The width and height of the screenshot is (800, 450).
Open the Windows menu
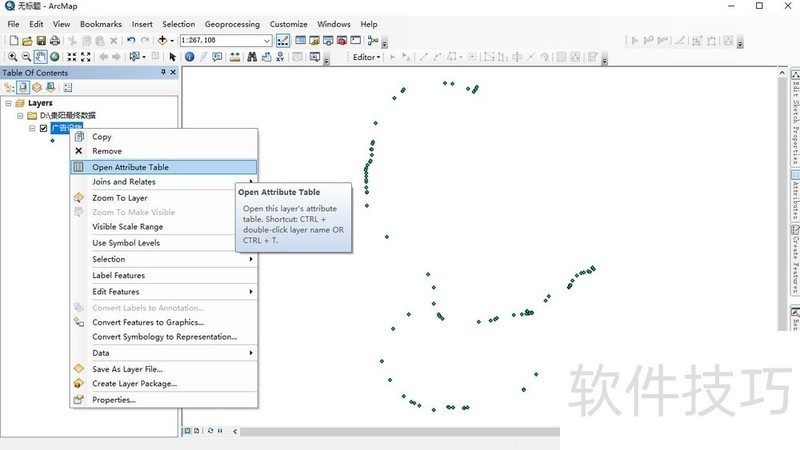(334, 24)
